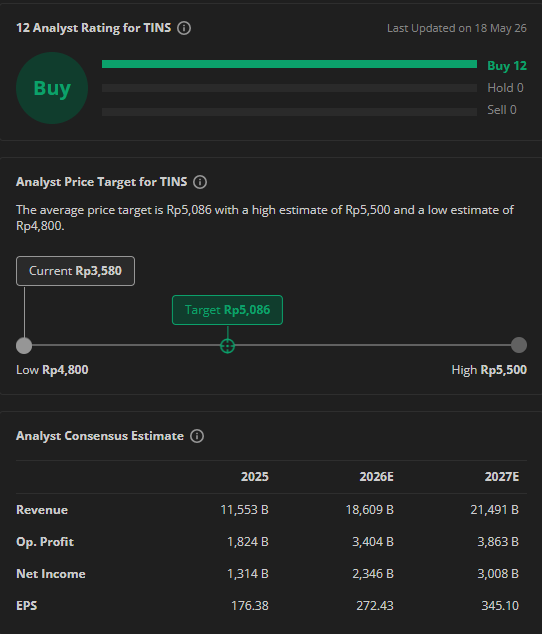The height and width of the screenshot is (634, 542).
Task: Click info icon beside Analyst Consensus Estimate
Action: (x=197, y=436)
